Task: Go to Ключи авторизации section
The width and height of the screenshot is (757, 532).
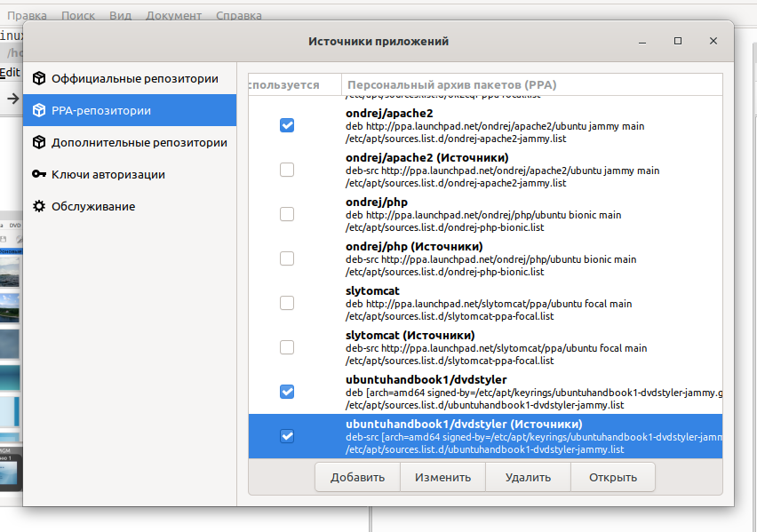Action: pos(130,174)
